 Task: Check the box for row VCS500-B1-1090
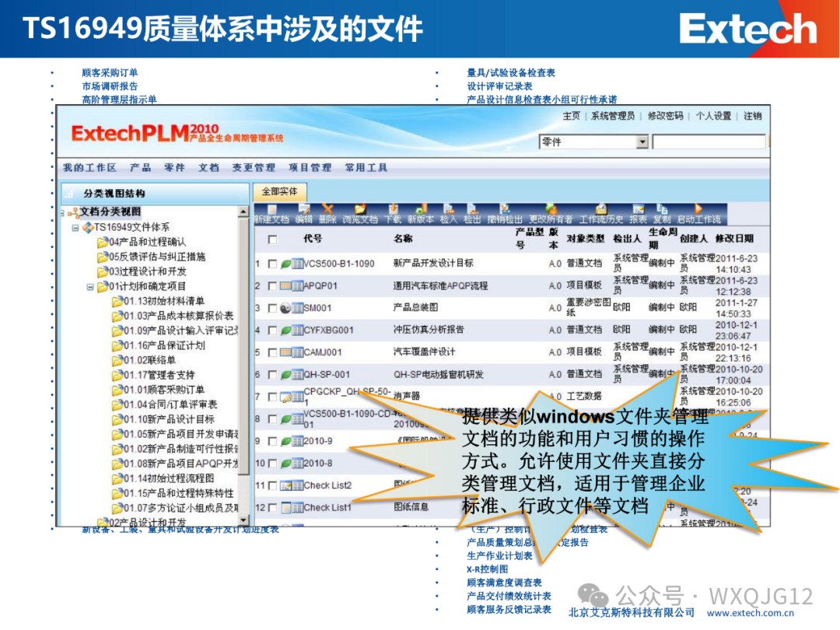pyautogui.click(x=272, y=264)
